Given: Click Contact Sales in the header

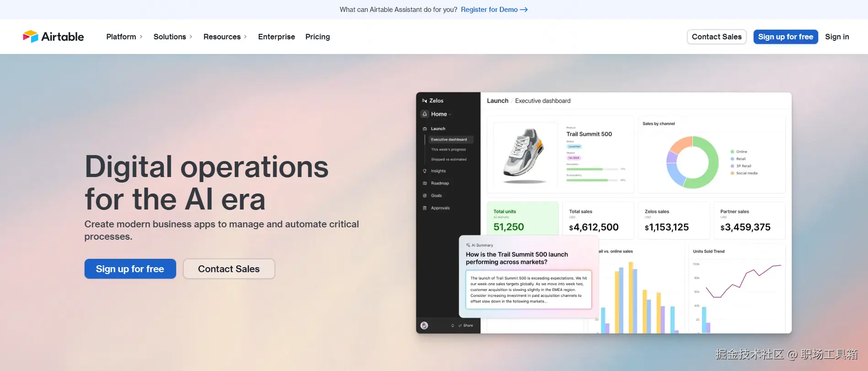Looking at the screenshot, I should (717, 37).
